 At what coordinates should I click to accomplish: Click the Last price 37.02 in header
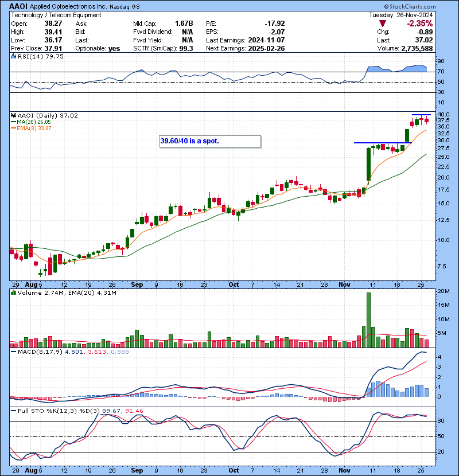pos(424,40)
